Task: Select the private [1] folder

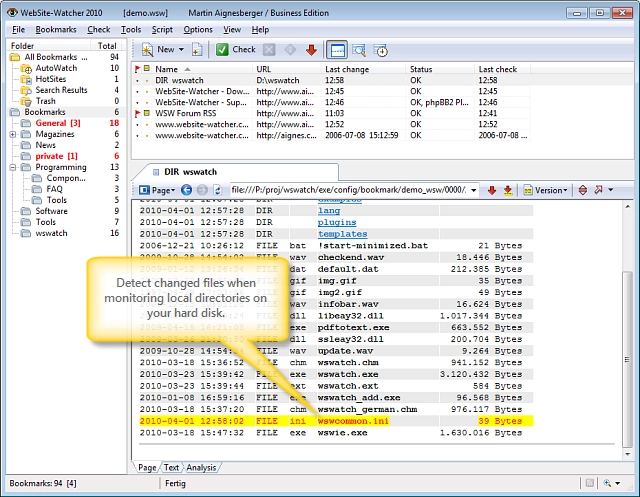Action: (x=56, y=156)
